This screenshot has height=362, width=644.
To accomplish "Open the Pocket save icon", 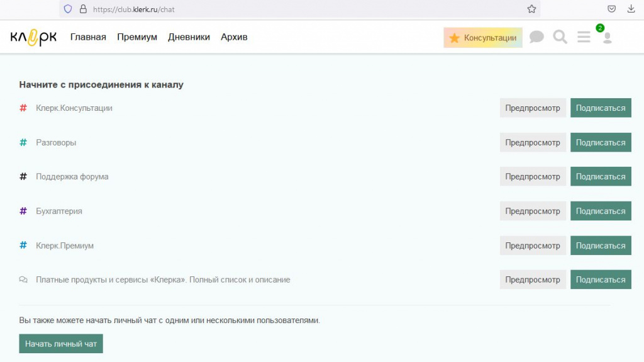I will click(611, 9).
